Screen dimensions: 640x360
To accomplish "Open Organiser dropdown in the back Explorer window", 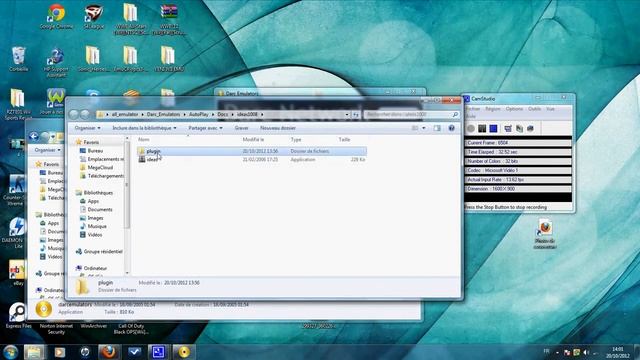I will pyautogui.click(x=47, y=150).
